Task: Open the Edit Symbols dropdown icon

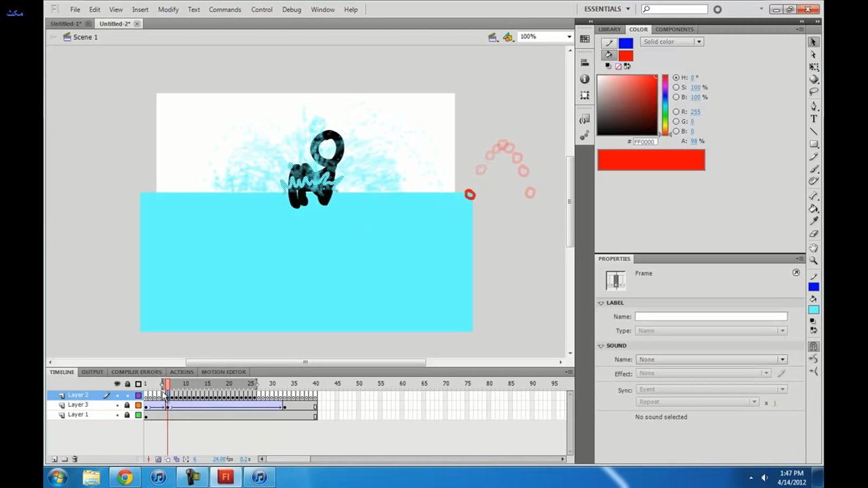Action: 508,37
